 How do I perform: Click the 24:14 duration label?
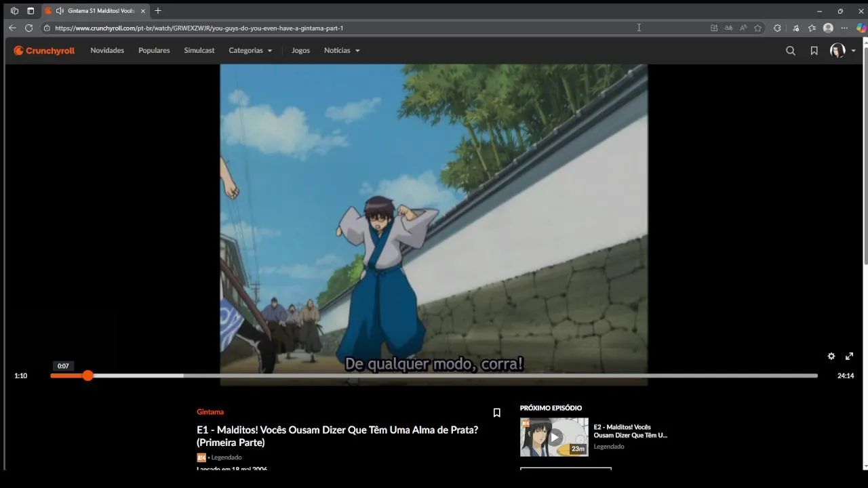click(846, 375)
